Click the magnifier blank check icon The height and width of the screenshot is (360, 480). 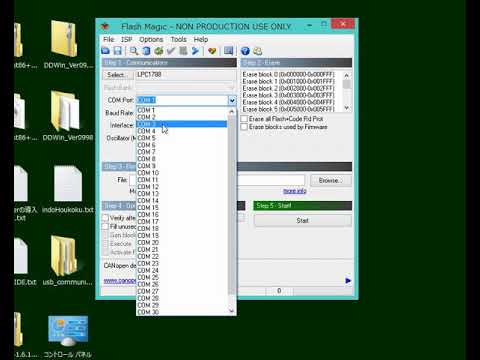point(134,51)
